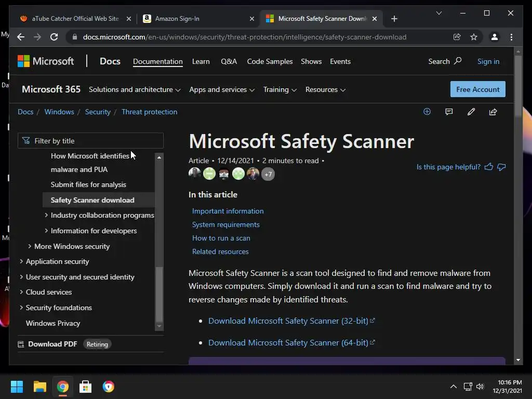Reload the current page

54,37
